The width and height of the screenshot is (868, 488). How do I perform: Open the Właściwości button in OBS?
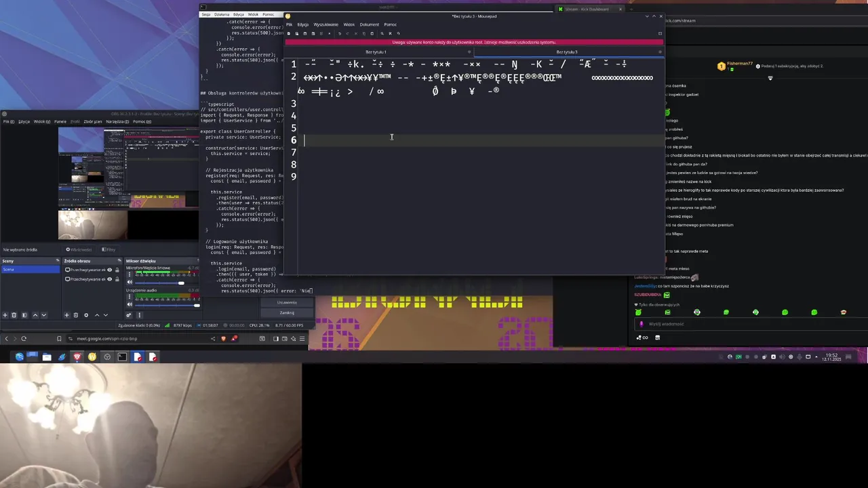point(79,249)
